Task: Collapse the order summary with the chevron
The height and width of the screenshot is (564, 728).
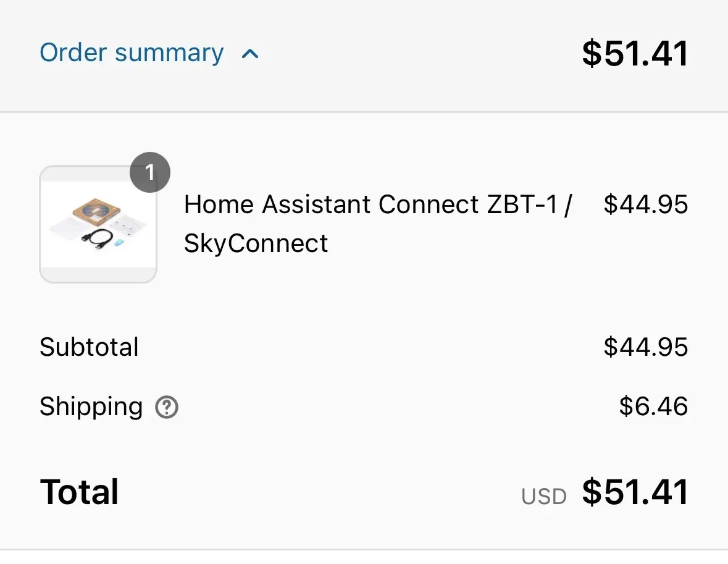Action: 250,54
